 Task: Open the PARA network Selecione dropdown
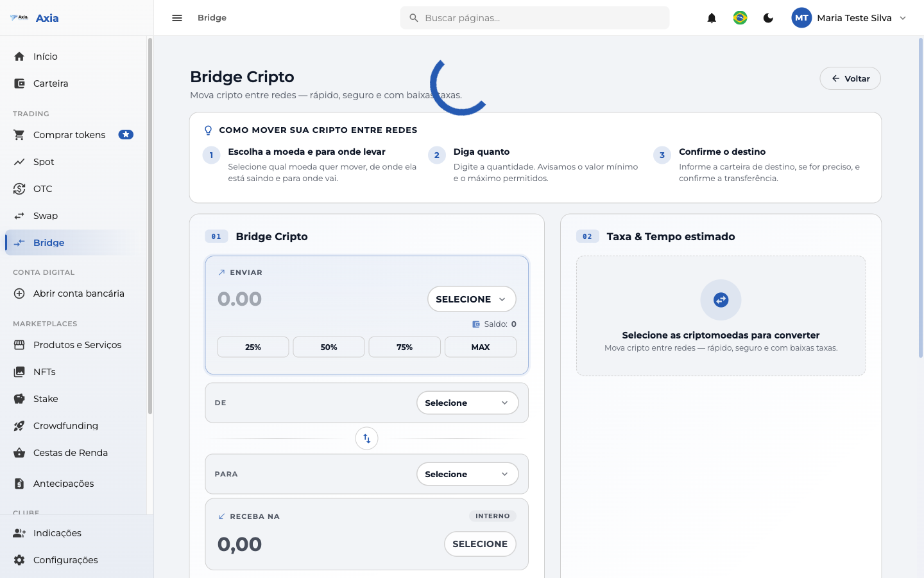pyautogui.click(x=468, y=474)
